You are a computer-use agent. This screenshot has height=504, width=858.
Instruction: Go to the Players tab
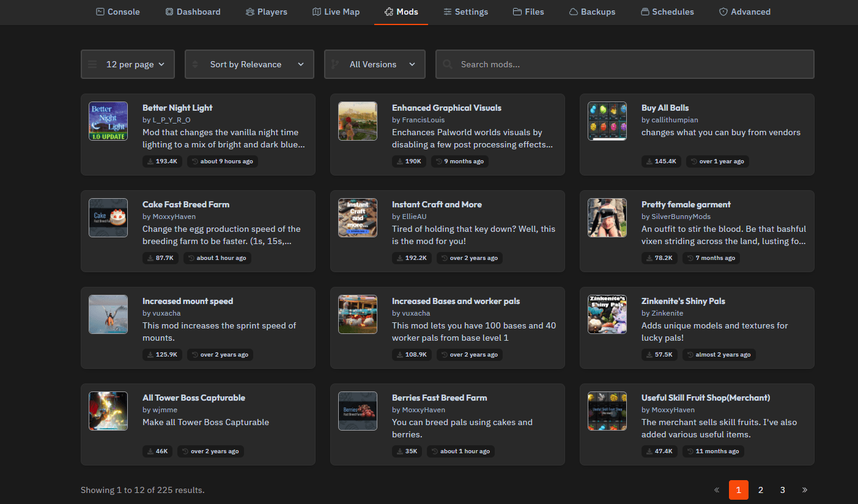(x=266, y=12)
